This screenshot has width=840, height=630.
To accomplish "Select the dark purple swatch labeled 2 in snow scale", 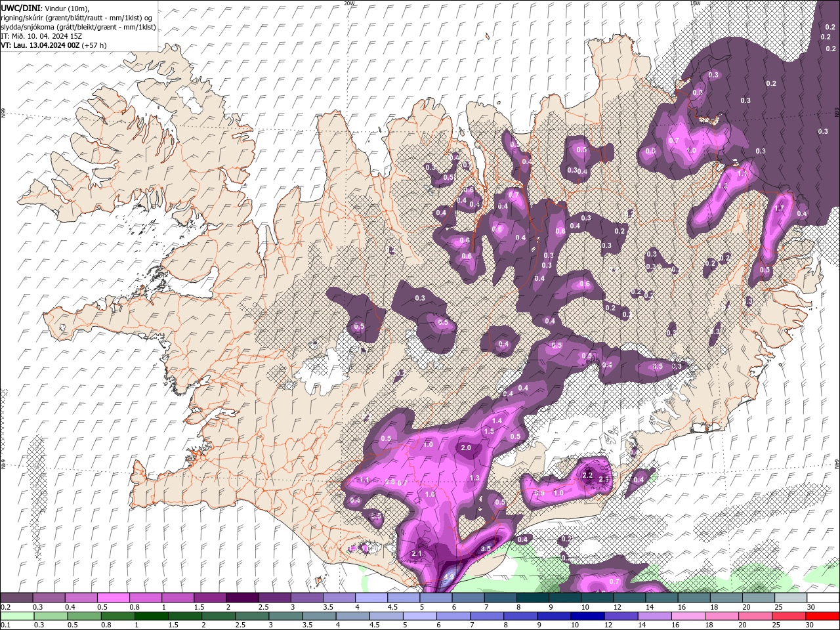I will 242,598.
